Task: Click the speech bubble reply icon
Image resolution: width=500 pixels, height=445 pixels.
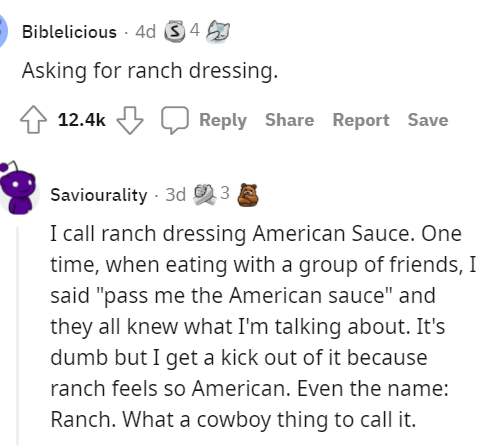Action: click(x=175, y=120)
